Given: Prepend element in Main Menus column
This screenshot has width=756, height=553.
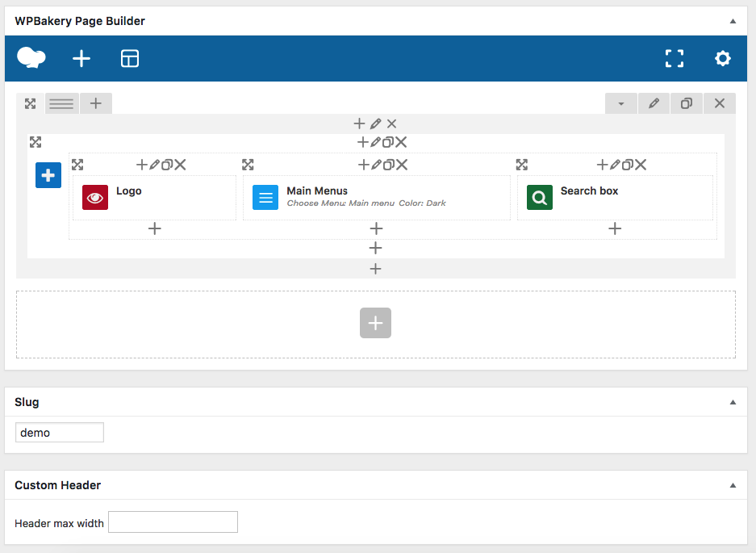Looking at the screenshot, I should point(364,165).
